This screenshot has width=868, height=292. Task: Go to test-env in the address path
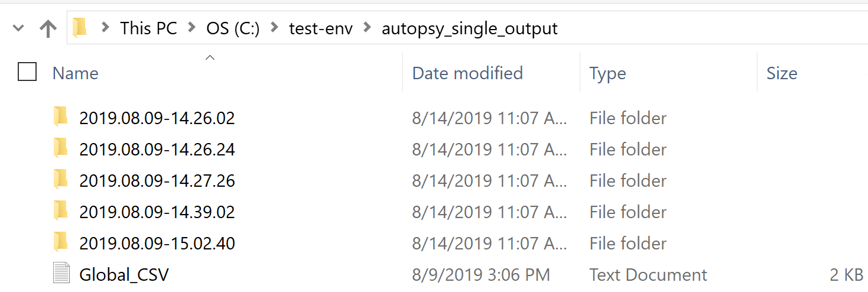[320, 28]
